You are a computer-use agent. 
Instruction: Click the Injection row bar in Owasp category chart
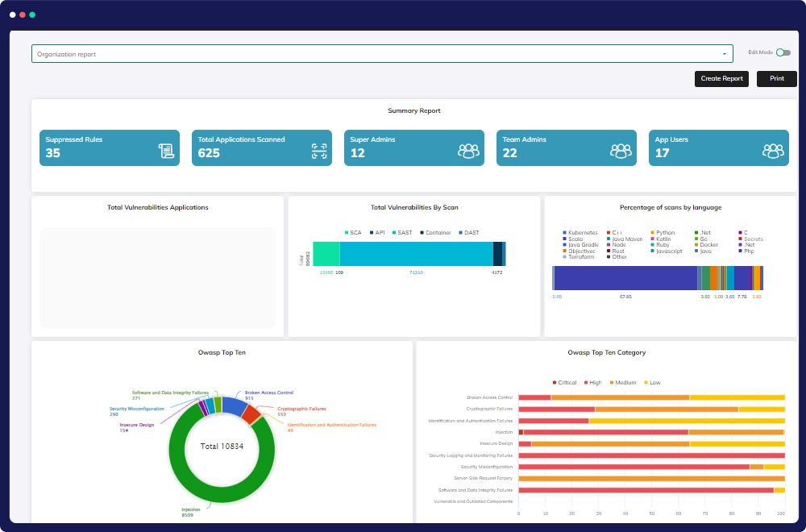tap(604, 432)
